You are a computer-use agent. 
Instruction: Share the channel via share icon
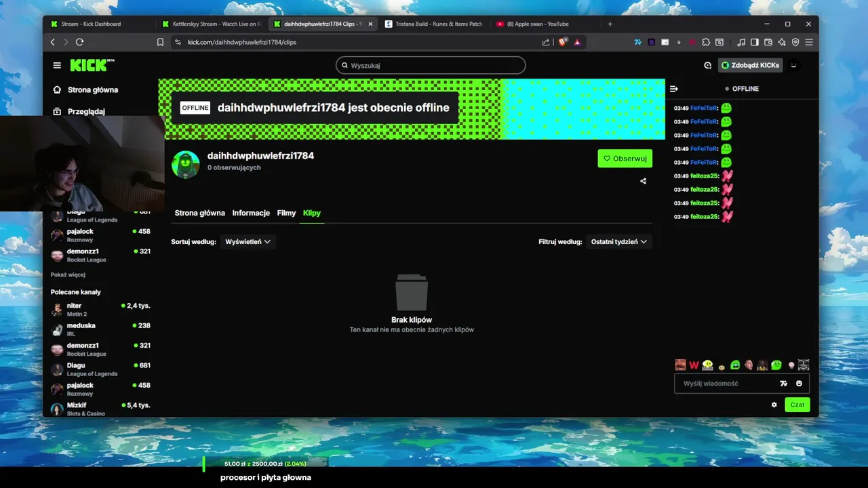[x=643, y=181]
